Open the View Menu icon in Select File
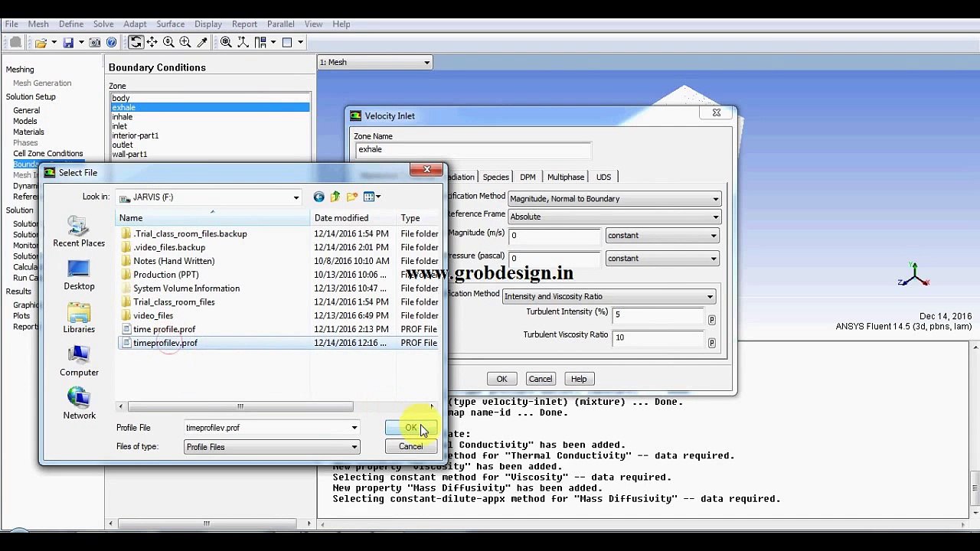The height and width of the screenshot is (551, 980). coord(372,197)
